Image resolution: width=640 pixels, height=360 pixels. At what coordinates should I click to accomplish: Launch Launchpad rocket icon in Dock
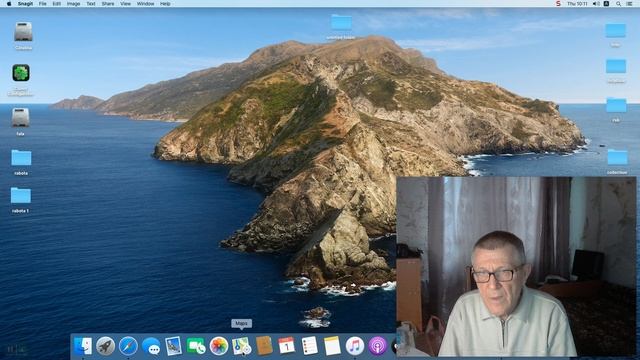coord(106,346)
